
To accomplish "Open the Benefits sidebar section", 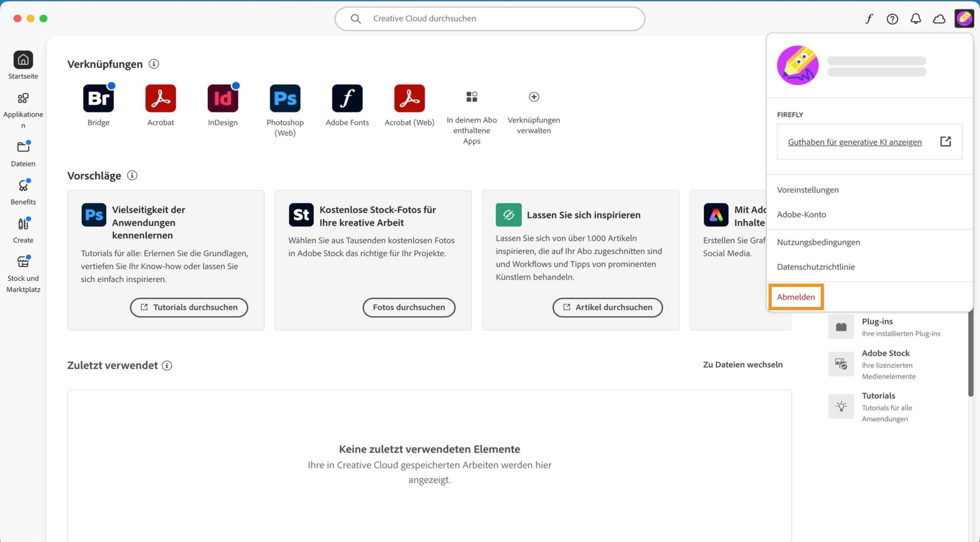I will (23, 185).
